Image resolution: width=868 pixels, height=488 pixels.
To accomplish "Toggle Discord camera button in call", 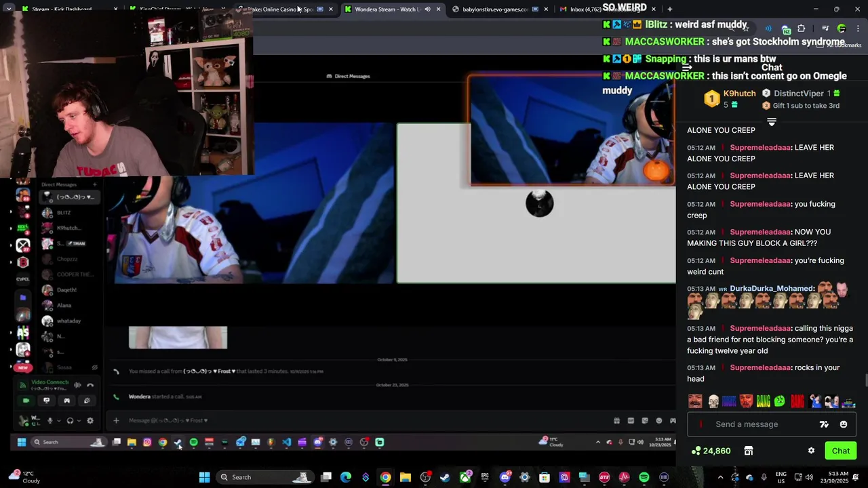I will [26, 401].
